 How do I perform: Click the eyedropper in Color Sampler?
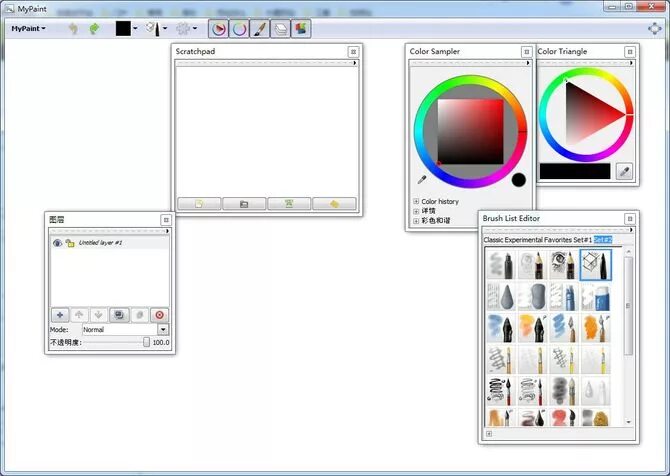tap(422, 179)
